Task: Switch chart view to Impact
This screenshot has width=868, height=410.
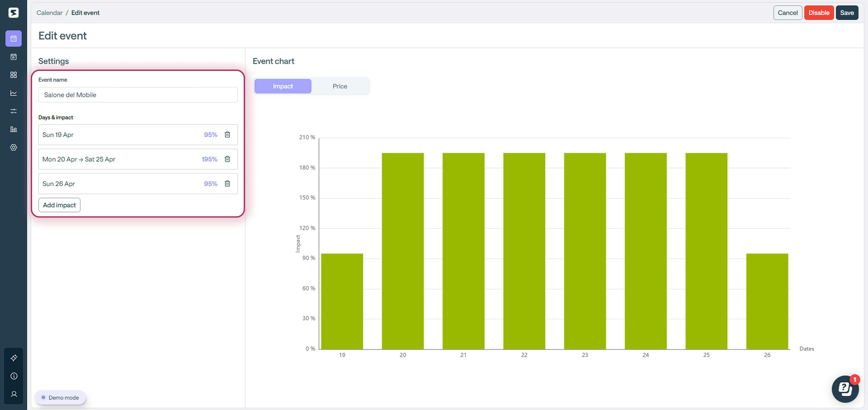Action: pos(283,86)
